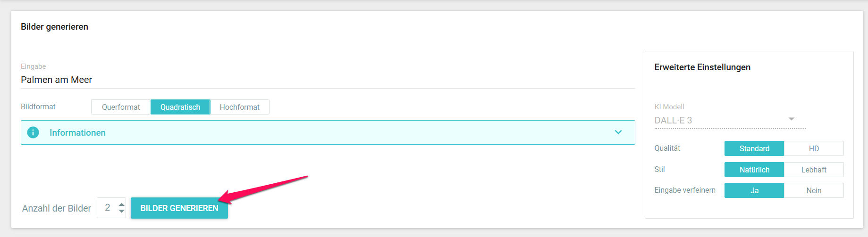Click the Eingabe text field
The image size is (868, 237).
[328, 80]
